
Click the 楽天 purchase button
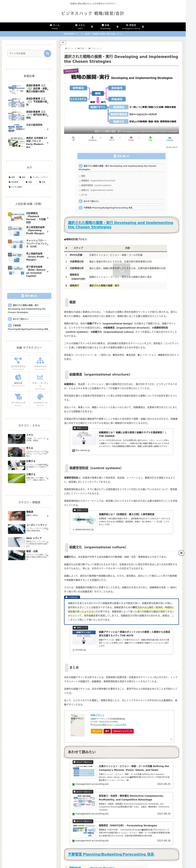tap(107, 731)
